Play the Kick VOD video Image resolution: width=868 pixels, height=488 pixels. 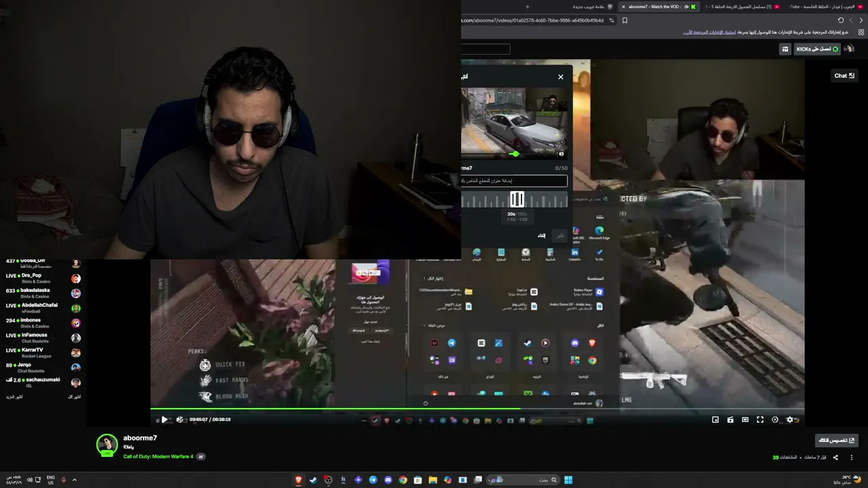[x=164, y=420]
